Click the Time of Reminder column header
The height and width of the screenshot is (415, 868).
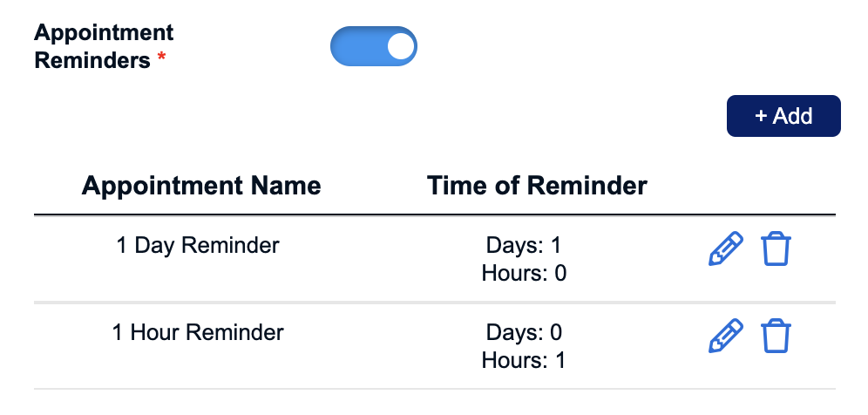coord(537,186)
